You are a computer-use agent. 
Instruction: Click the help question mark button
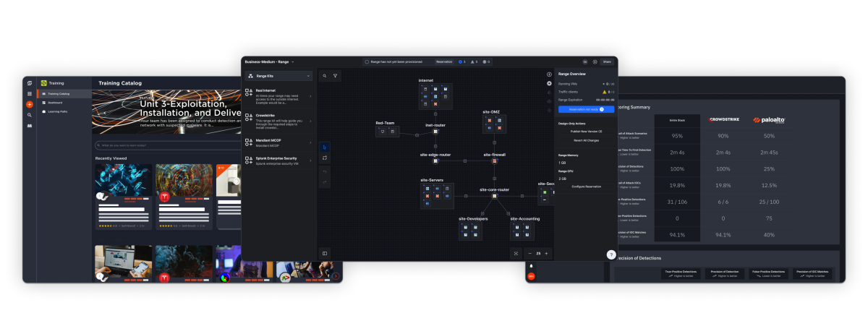611,255
